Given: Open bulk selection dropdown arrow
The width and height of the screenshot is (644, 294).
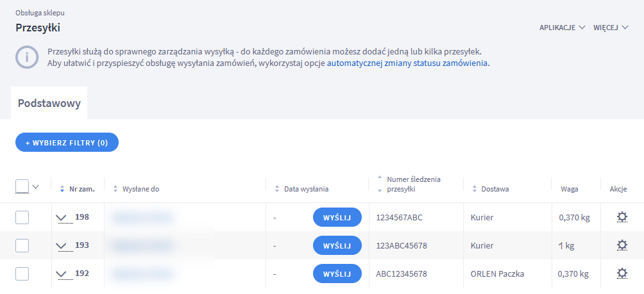Looking at the screenshot, I should click(x=36, y=186).
